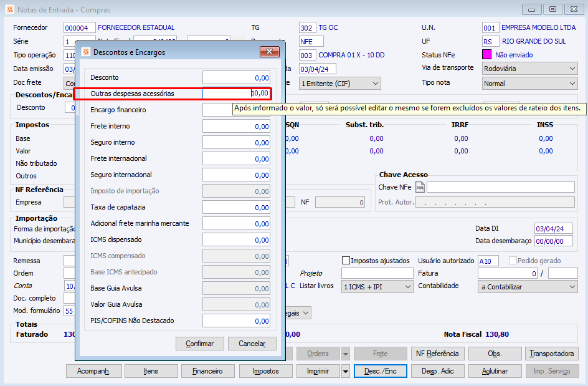Expand the arrow next to Imprimir button
Image resolution: width=588 pixels, height=386 pixels.
[345, 371]
